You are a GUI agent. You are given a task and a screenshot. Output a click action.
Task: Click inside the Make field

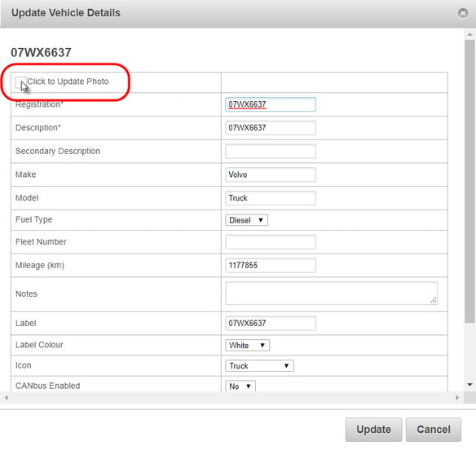[x=271, y=174]
